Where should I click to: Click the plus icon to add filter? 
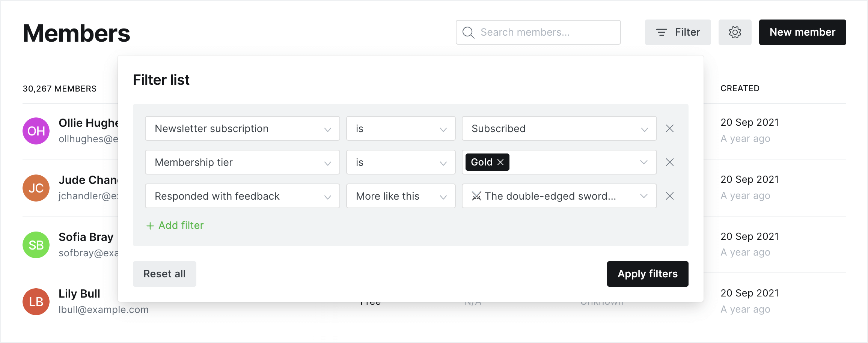point(150,226)
